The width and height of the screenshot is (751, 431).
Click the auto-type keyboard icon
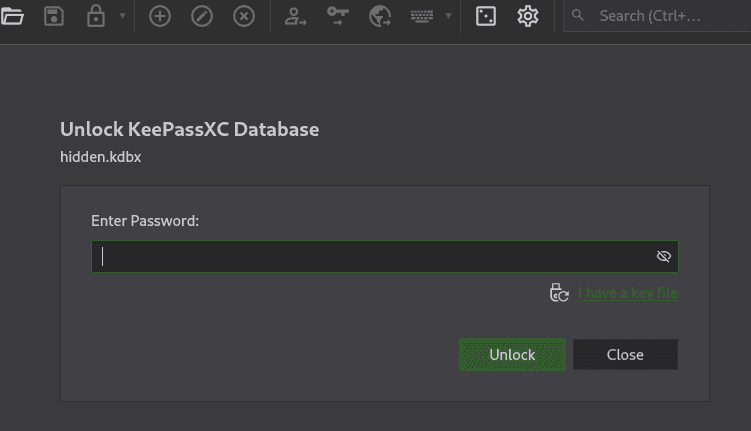[x=422, y=16]
